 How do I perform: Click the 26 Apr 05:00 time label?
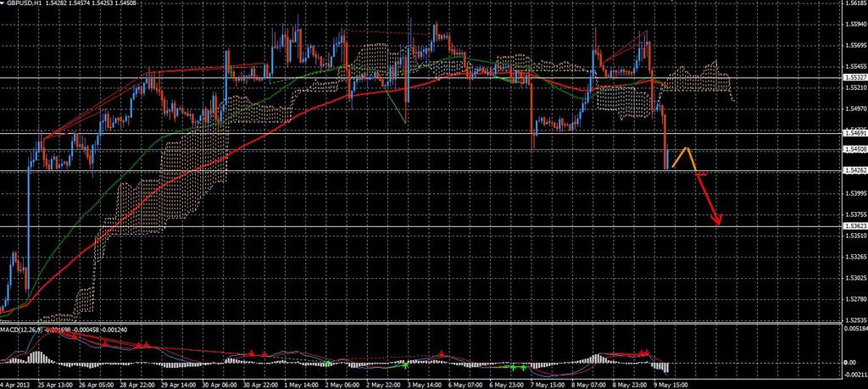pyautogui.click(x=97, y=383)
